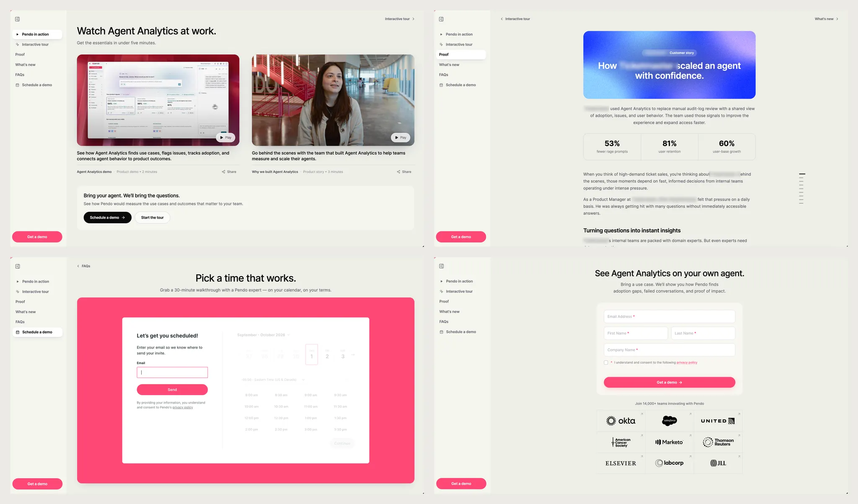The width and height of the screenshot is (858, 504).
Task: Open the Eastern Time timezone dropdown
Action: click(x=273, y=380)
